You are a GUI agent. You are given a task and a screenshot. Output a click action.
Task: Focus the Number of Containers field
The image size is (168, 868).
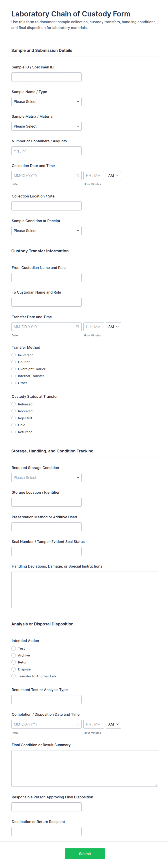tap(46, 151)
